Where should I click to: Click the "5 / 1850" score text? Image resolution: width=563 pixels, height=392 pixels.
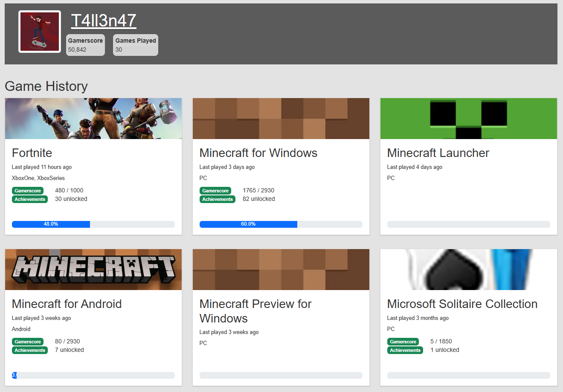[441, 341]
